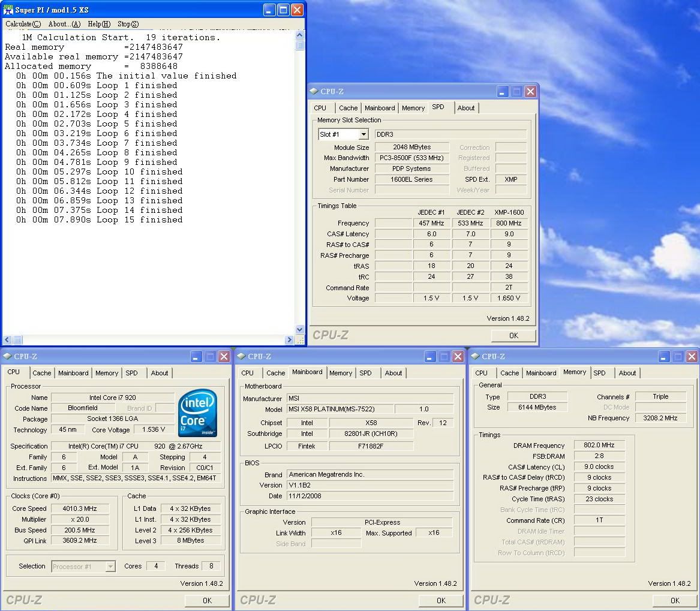
Task: Select About tab in Mainboard CPU-Z window
Action: [x=393, y=373]
